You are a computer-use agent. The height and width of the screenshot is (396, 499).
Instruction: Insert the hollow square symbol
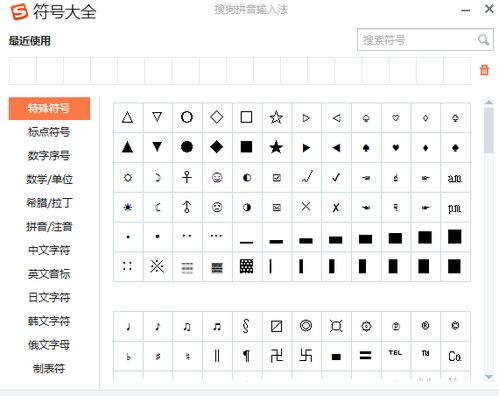[x=247, y=118]
